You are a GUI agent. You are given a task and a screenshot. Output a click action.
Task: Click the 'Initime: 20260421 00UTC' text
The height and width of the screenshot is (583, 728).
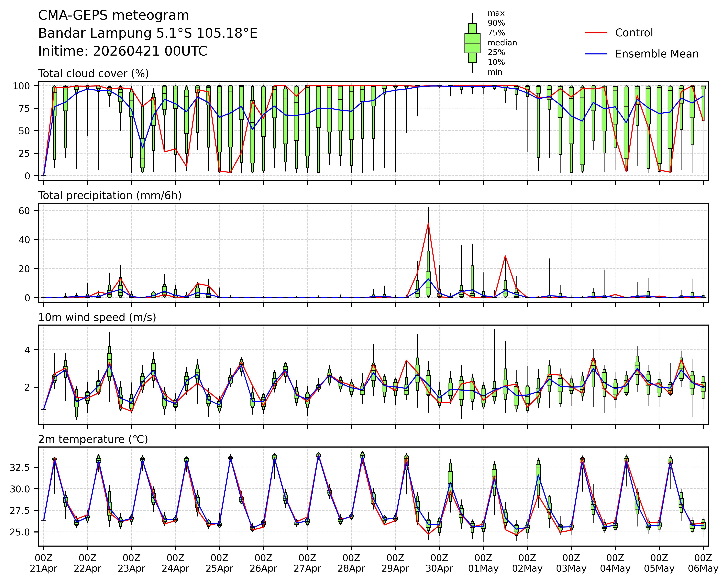pos(123,51)
